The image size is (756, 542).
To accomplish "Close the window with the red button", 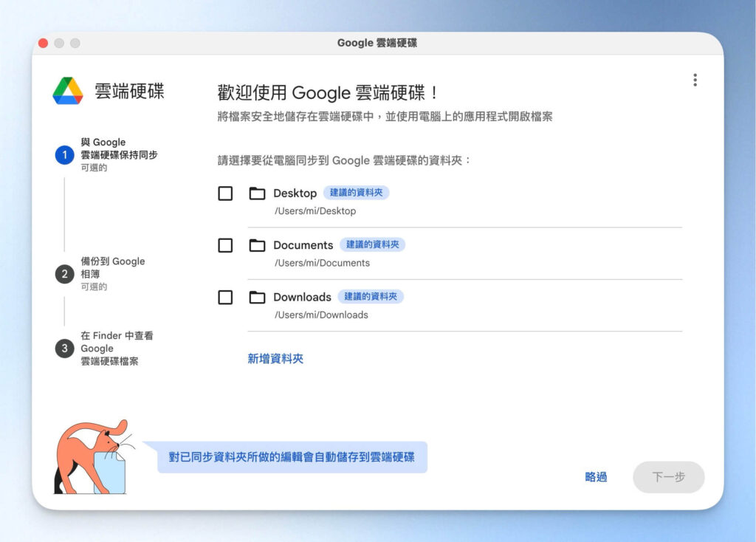I will click(x=43, y=43).
